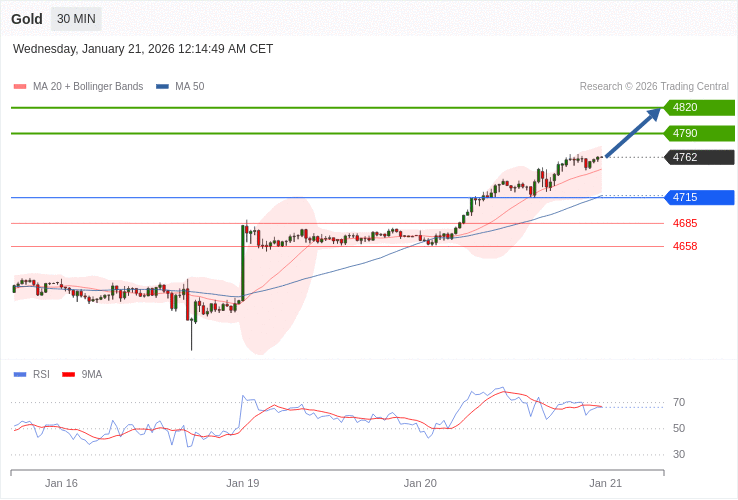The image size is (738, 500).
Task: Select the Jan 21 date axis label
Action: pyautogui.click(x=605, y=483)
